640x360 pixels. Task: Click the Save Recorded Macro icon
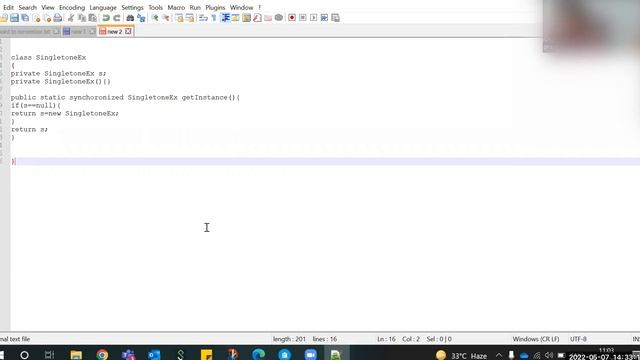pyautogui.click(x=336, y=18)
